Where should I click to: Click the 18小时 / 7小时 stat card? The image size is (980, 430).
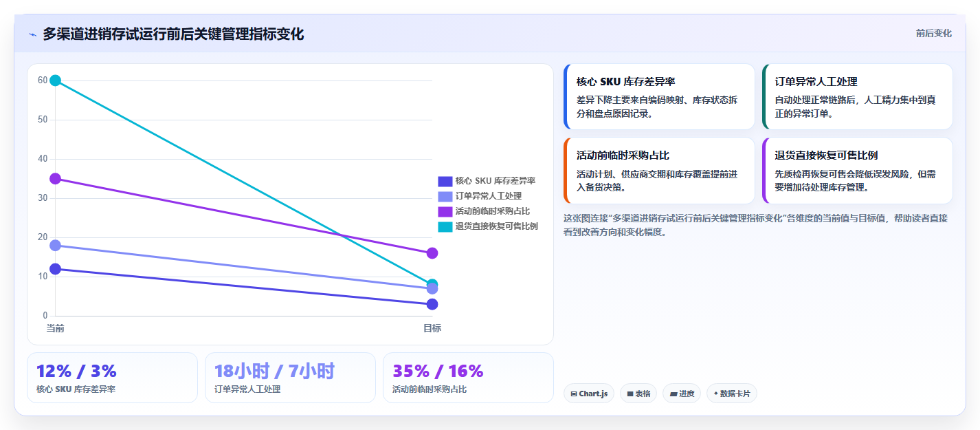click(x=290, y=378)
